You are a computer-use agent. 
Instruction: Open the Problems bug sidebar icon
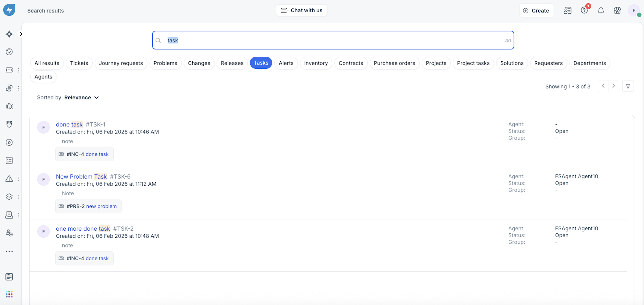pos(9,106)
